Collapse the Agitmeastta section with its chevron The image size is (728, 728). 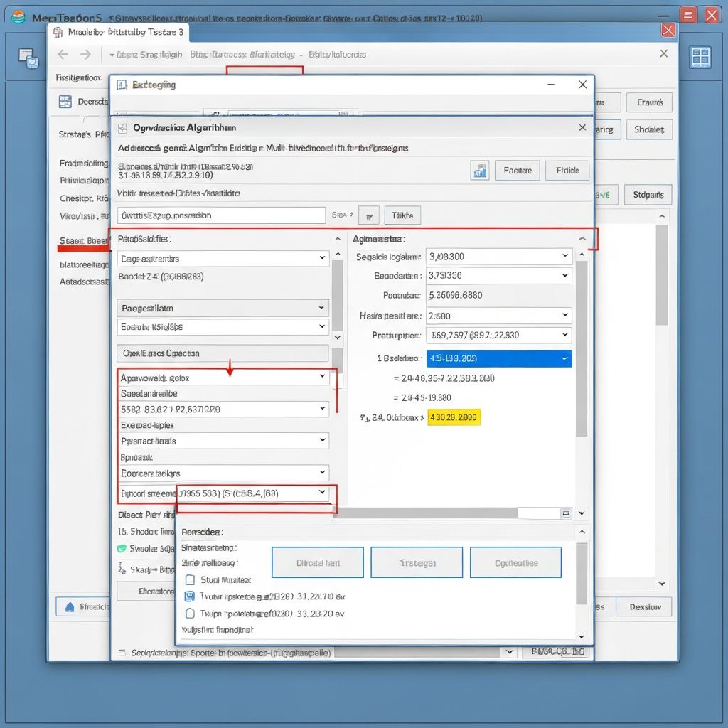582,239
